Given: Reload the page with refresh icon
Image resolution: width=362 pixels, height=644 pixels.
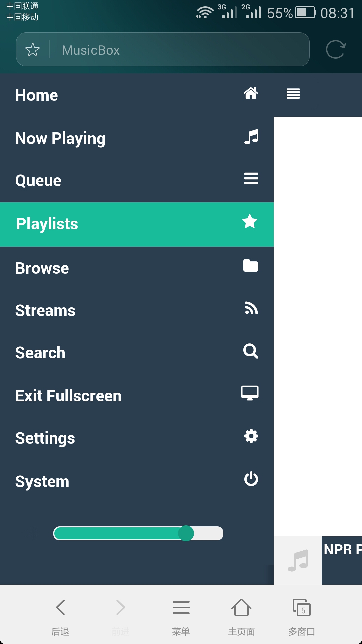Looking at the screenshot, I should pos(336,50).
